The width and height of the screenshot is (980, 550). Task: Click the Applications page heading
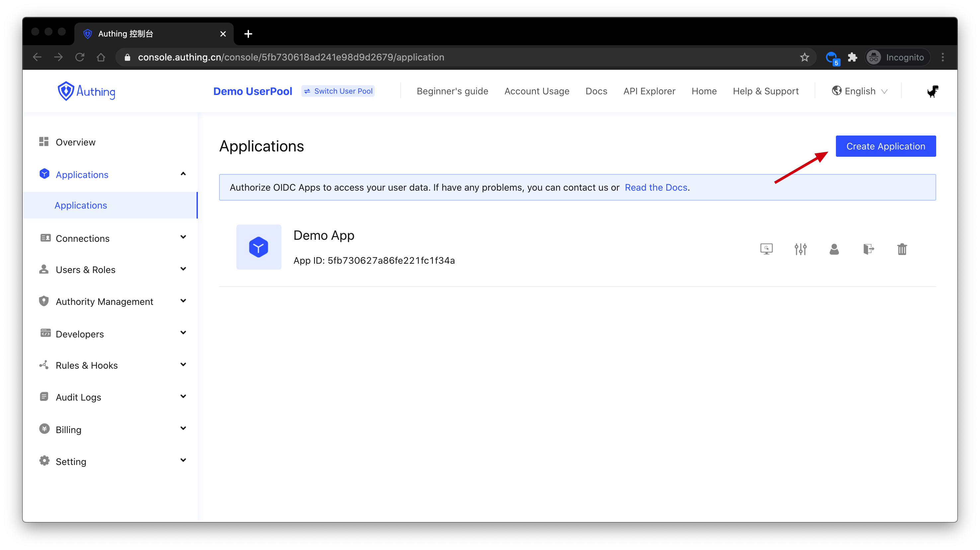(261, 146)
